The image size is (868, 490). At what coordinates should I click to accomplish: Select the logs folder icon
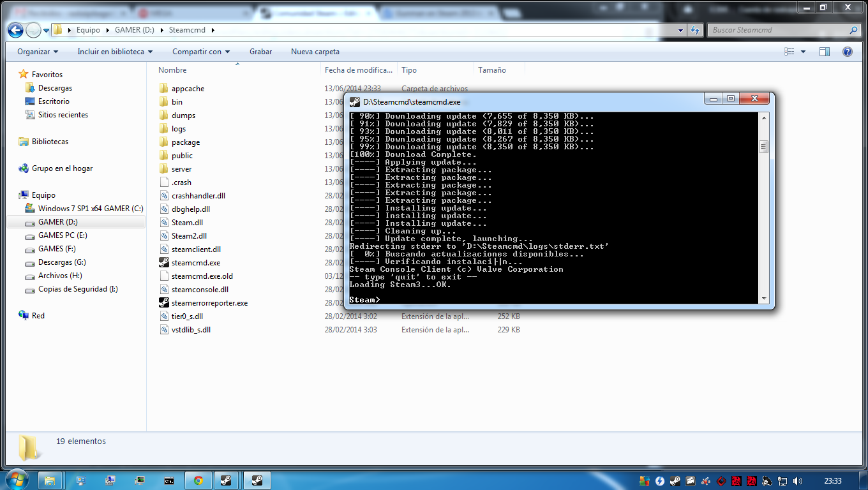coord(164,129)
